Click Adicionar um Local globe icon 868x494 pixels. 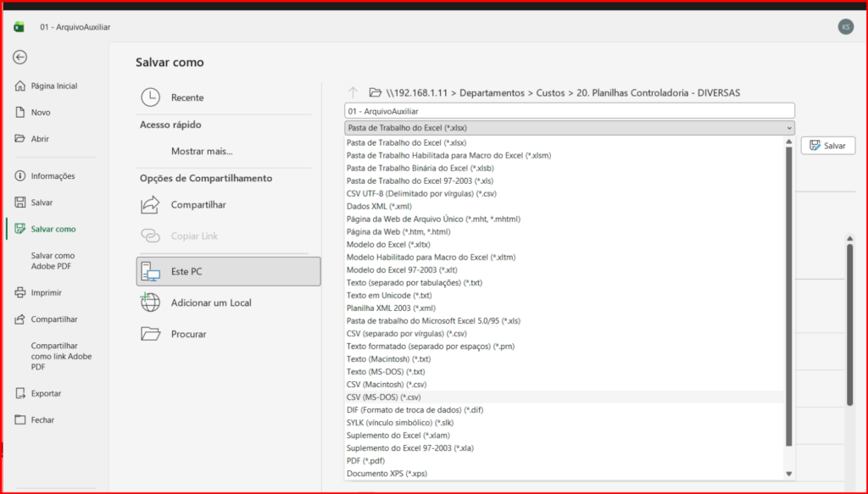[150, 303]
